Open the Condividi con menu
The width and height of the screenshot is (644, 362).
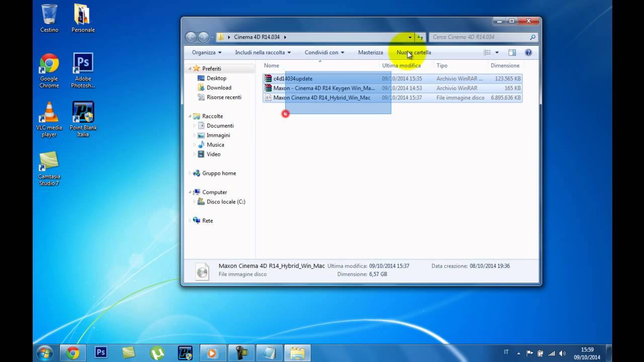325,52
